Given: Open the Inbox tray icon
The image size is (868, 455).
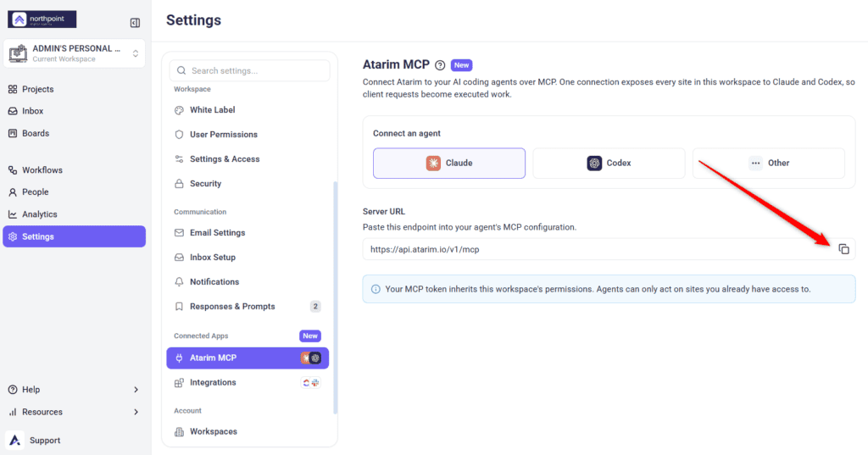Looking at the screenshot, I should pyautogui.click(x=13, y=111).
